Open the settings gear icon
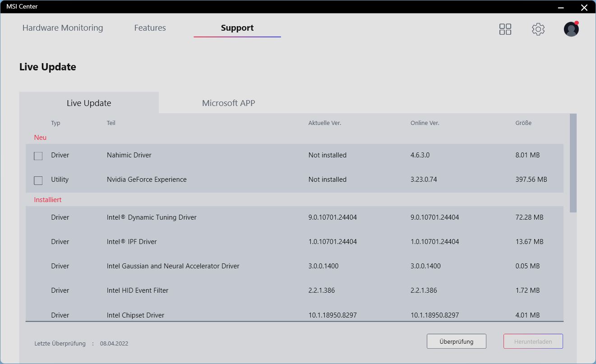This screenshot has height=364, width=596. tap(538, 29)
